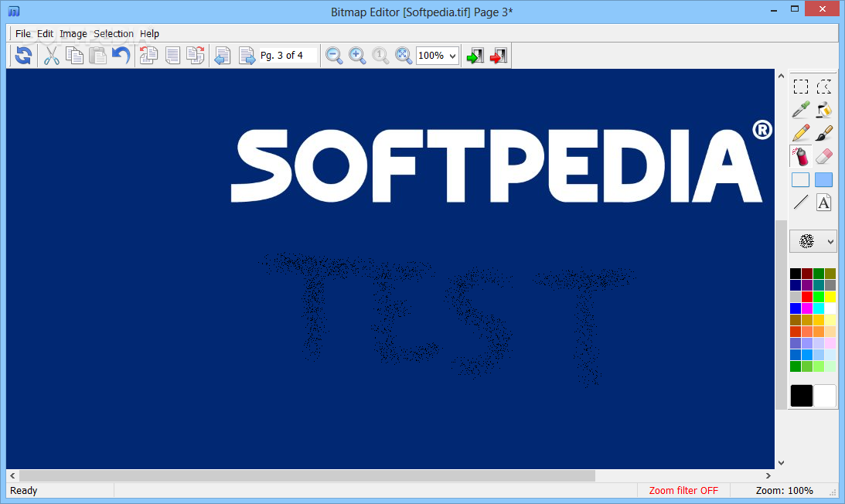
Task: Click the Paste clipboard icon
Action: coord(97,56)
